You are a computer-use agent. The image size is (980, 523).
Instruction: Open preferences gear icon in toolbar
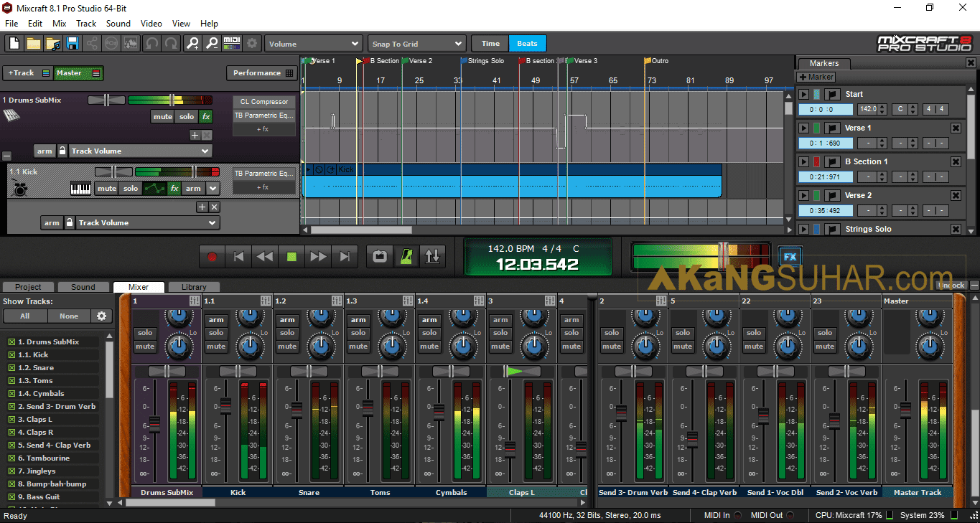click(252, 44)
